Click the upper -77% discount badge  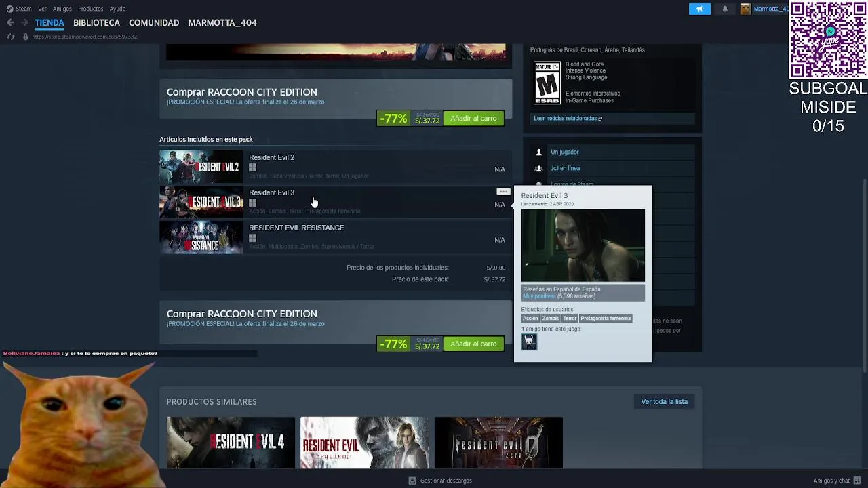pyautogui.click(x=393, y=119)
